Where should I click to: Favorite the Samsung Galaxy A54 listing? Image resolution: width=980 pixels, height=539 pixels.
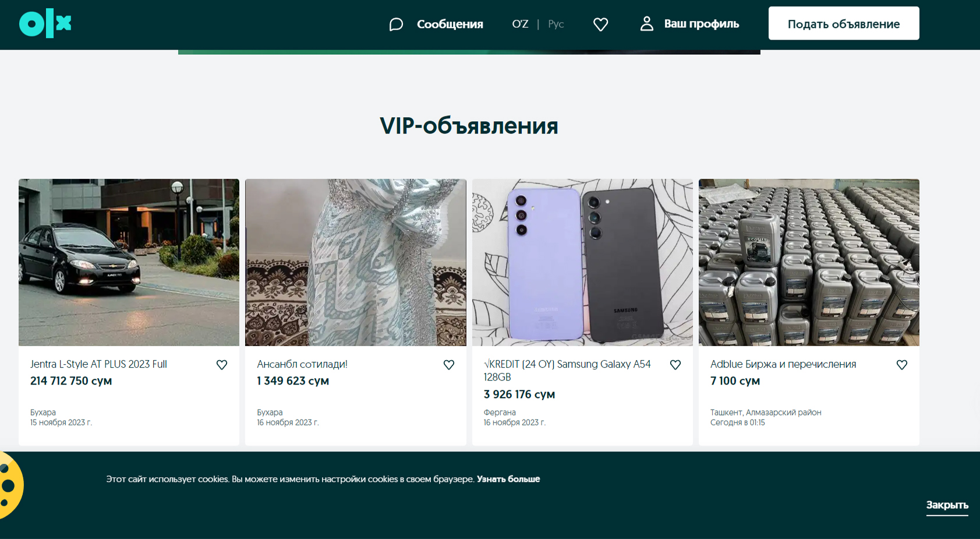[x=675, y=365]
